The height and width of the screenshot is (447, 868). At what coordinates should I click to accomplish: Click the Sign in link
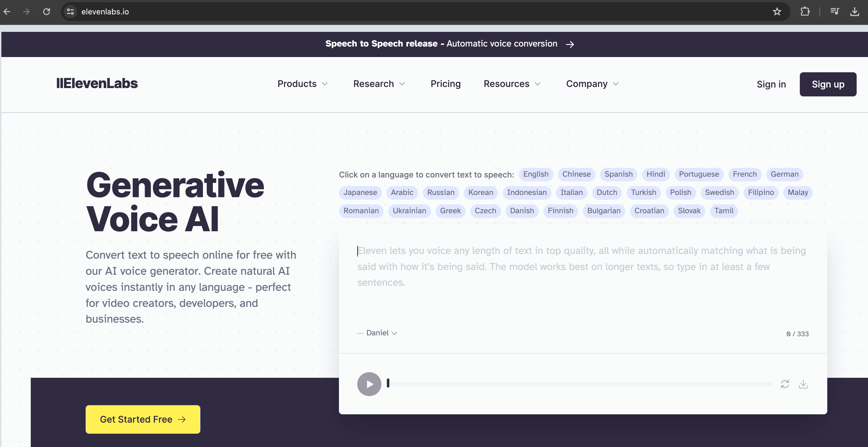click(x=771, y=84)
